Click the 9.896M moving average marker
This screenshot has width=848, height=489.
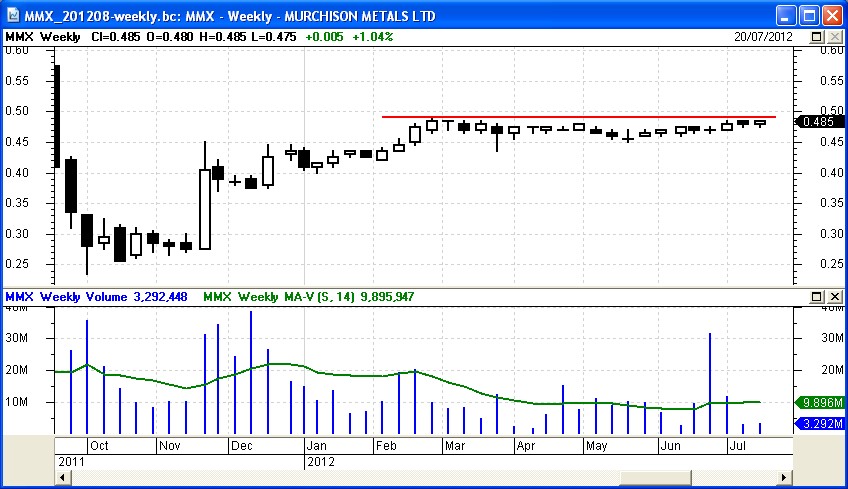(x=819, y=402)
